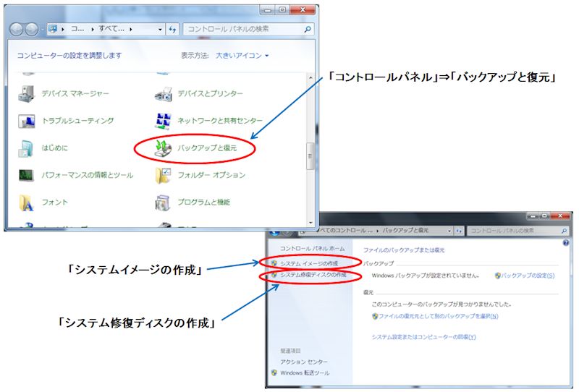Click システム設定またはコンピューターの回復(Y) link
Viewport: 579px width, 392px height.
coord(423,337)
